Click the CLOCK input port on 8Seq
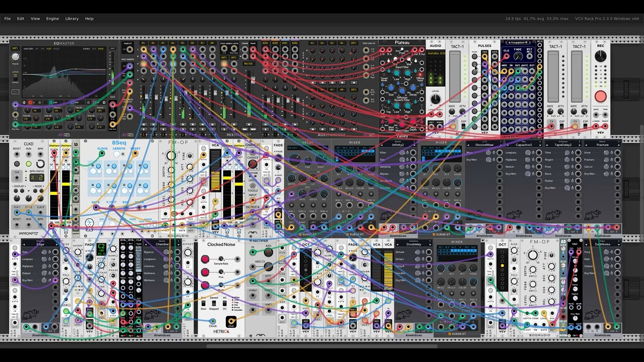644x362 pixels. (x=102, y=153)
